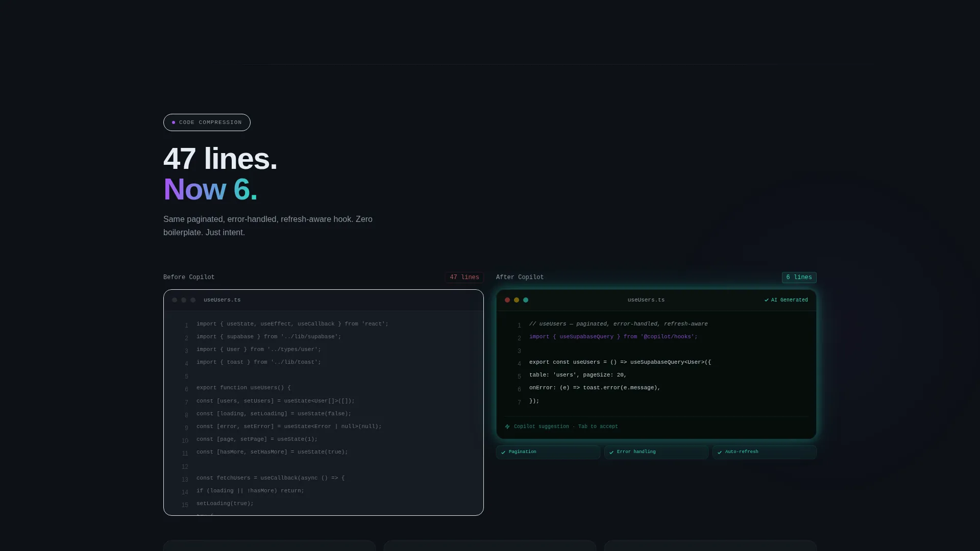Click the 'Before Copilot' label
This screenshot has height=551, width=980.
[189, 278]
